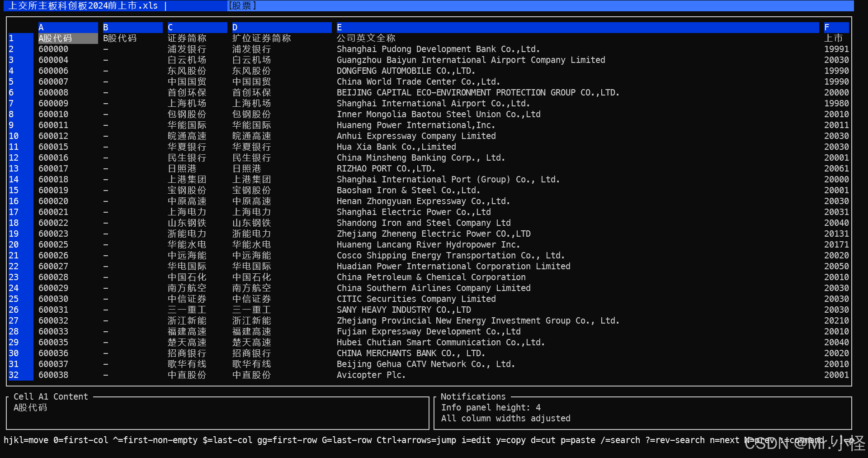Click the Cell A1 Content panel title
Image resolution: width=868 pixels, height=458 pixels.
point(51,396)
